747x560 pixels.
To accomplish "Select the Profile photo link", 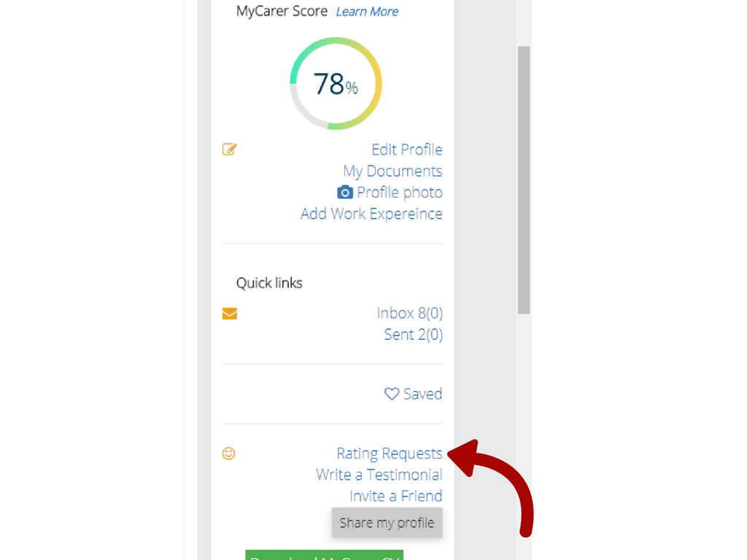I will pos(400,192).
